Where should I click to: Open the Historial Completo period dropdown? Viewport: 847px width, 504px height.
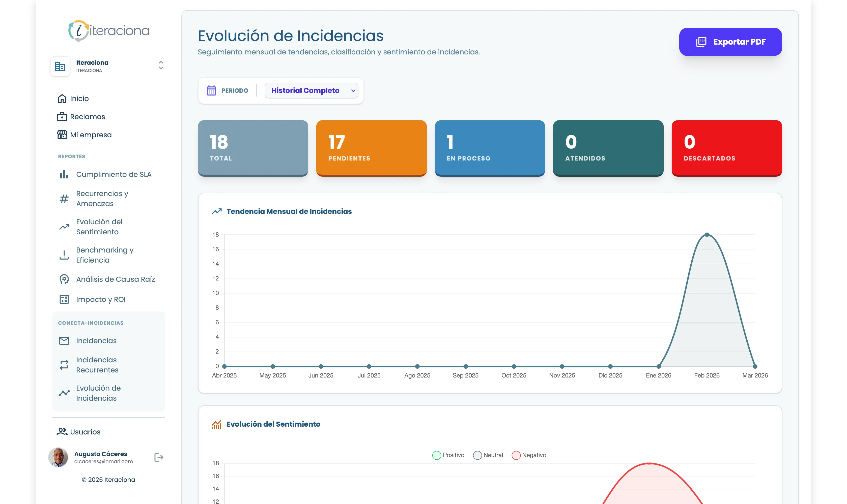[x=312, y=90]
